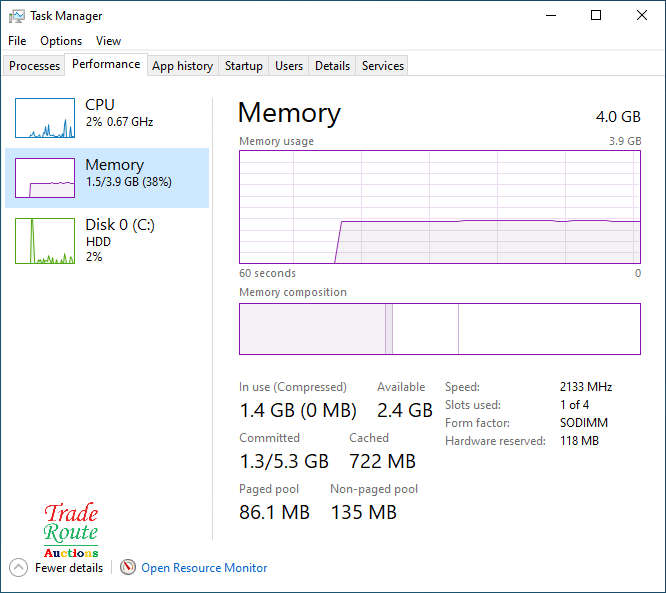This screenshot has height=593, width=666.
Task: Open the View menu
Action: (x=108, y=41)
